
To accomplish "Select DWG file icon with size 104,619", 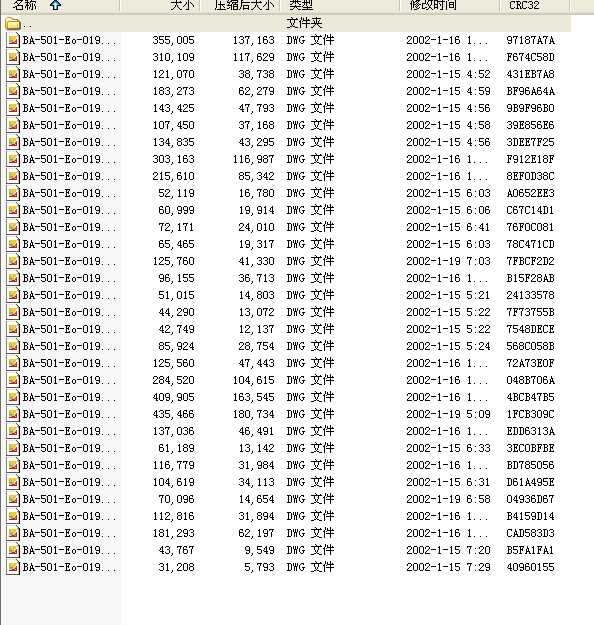I will tap(13, 482).
